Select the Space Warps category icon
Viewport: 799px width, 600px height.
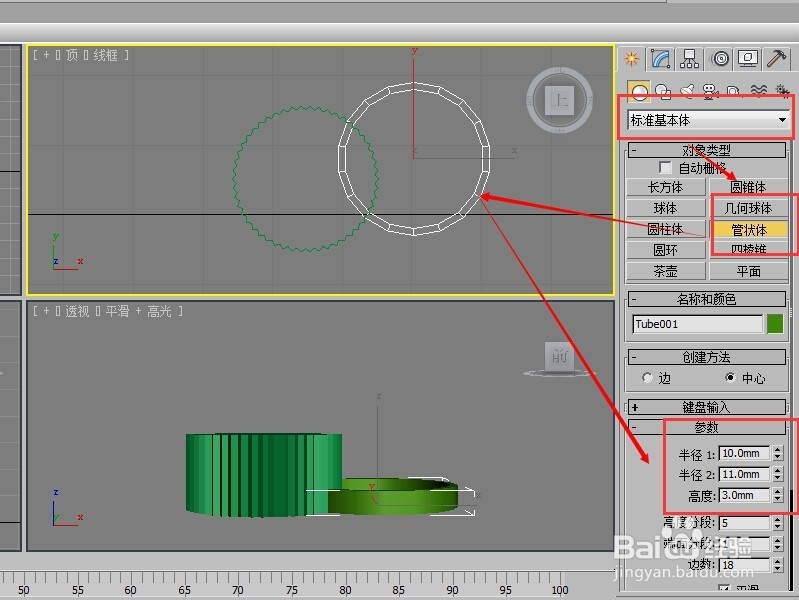click(758, 92)
